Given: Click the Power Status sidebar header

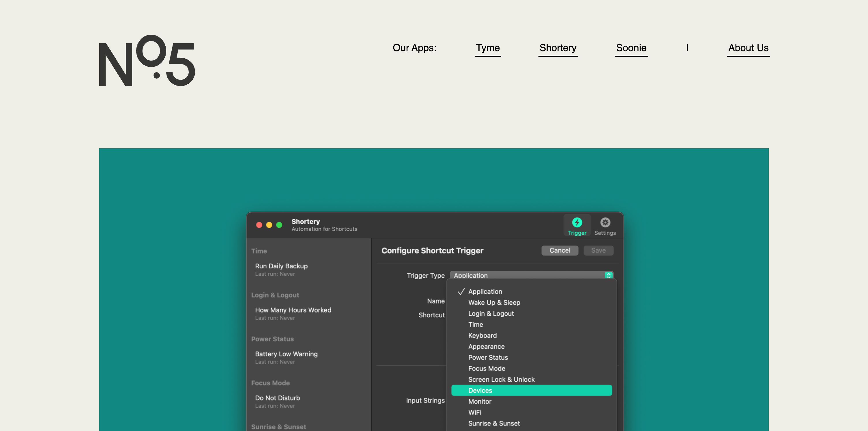Looking at the screenshot, I should click(x=272, y=339).
